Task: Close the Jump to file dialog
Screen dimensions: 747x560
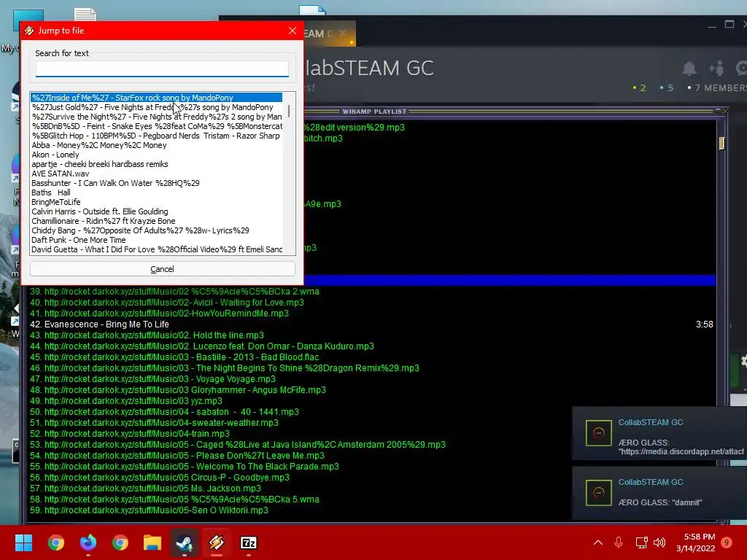Action: (x=293, y=31)
